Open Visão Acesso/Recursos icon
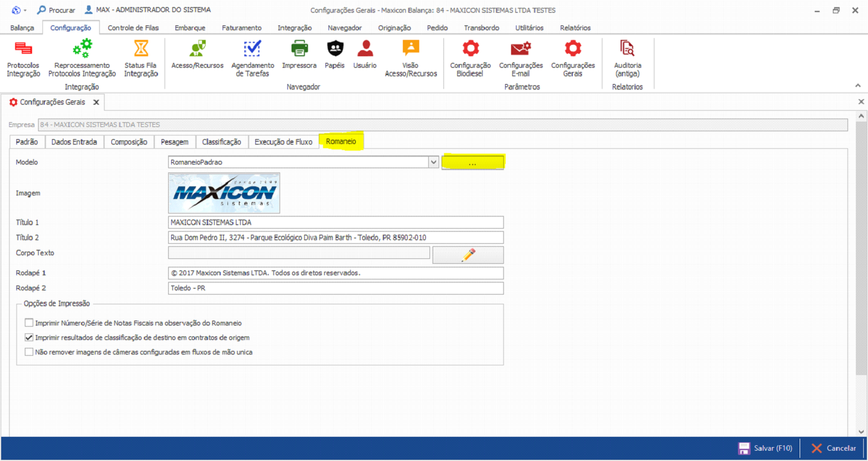The width and height of the screenshot is (868, 461). 411,48
